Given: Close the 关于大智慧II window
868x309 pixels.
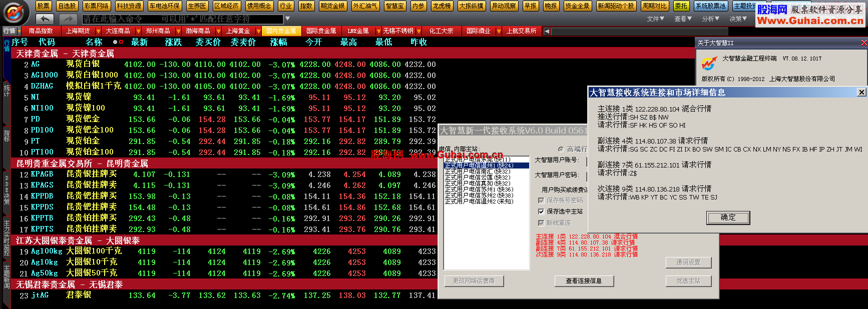Looking at the screenshot, I should (x=864, y=43).
